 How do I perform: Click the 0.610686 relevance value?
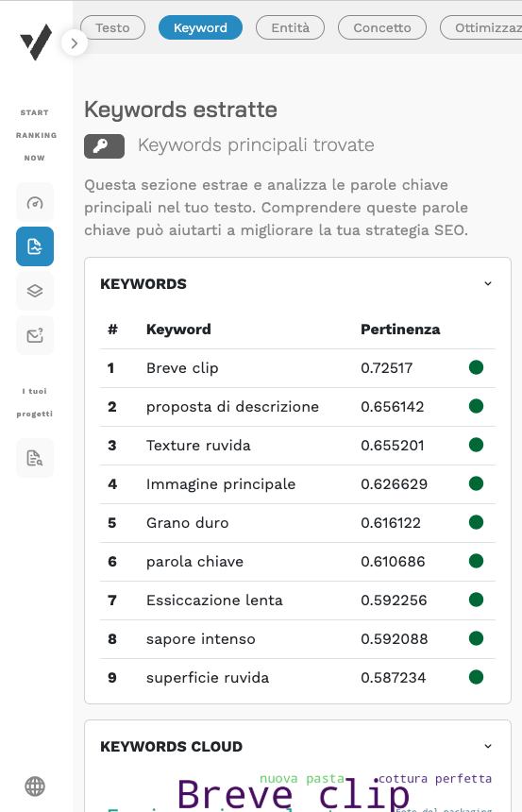[x=393, y=562]
